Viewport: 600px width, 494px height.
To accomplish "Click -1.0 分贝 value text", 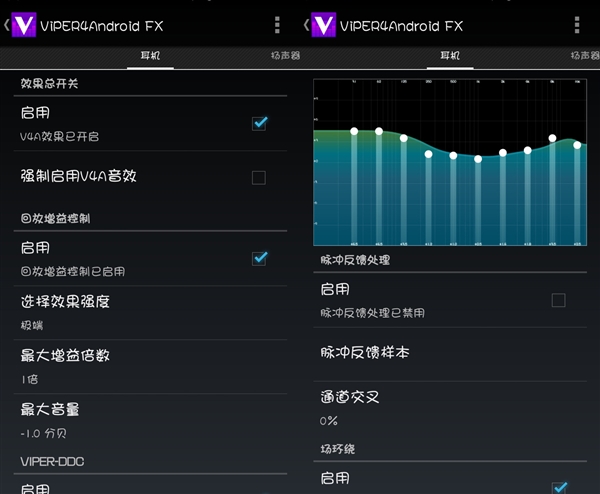I will [43, 434].
